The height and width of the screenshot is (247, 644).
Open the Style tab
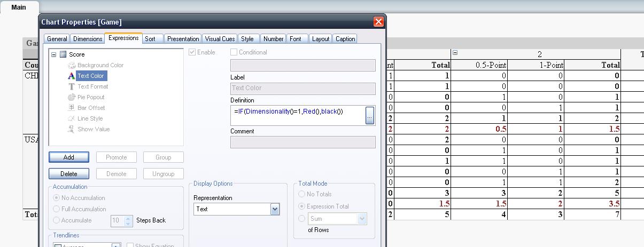247,39
